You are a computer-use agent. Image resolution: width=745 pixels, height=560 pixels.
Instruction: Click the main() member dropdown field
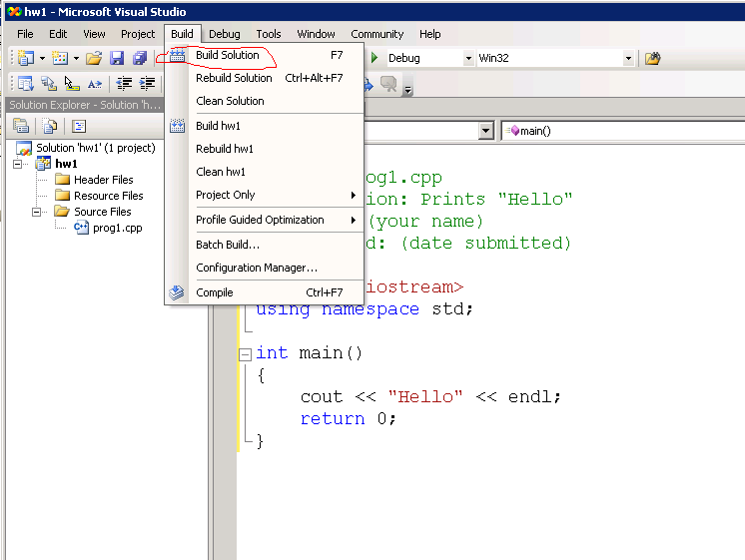(x=622, y=131)
